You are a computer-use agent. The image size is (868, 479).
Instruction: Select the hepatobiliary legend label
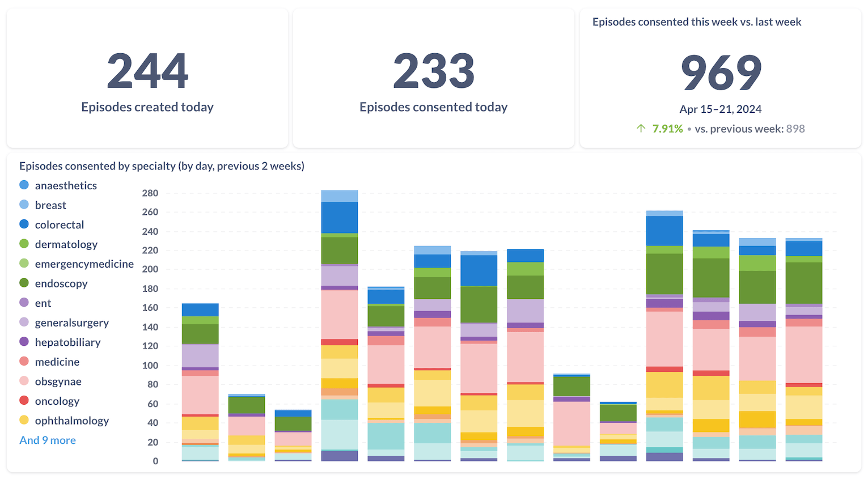(68, 342)
